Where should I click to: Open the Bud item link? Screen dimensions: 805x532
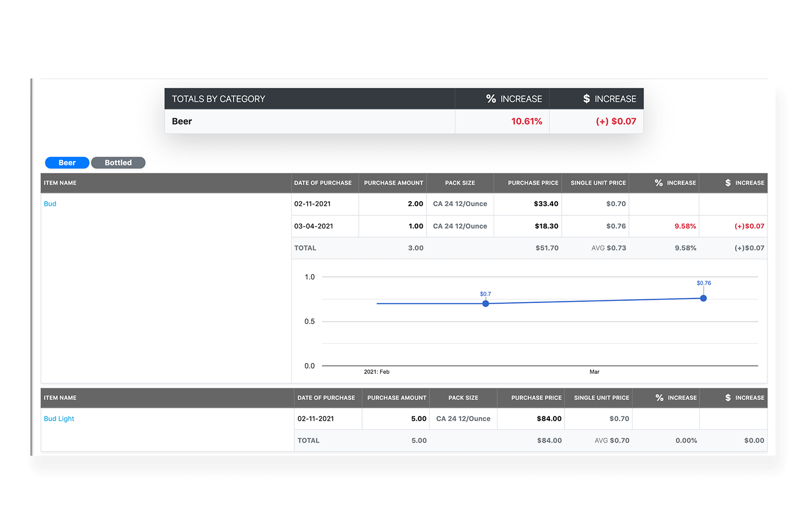(50, 204)
